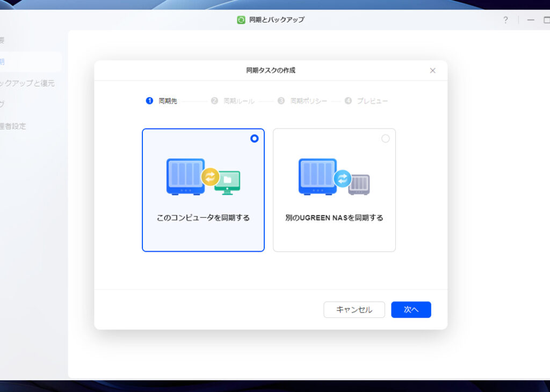Click the 別のUGREEN NASを同期する label text

point(334,217)
